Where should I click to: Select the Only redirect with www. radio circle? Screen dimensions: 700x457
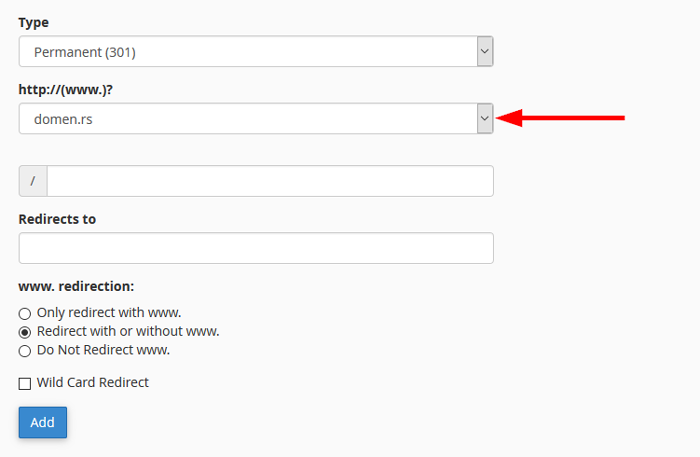[25, 314]
